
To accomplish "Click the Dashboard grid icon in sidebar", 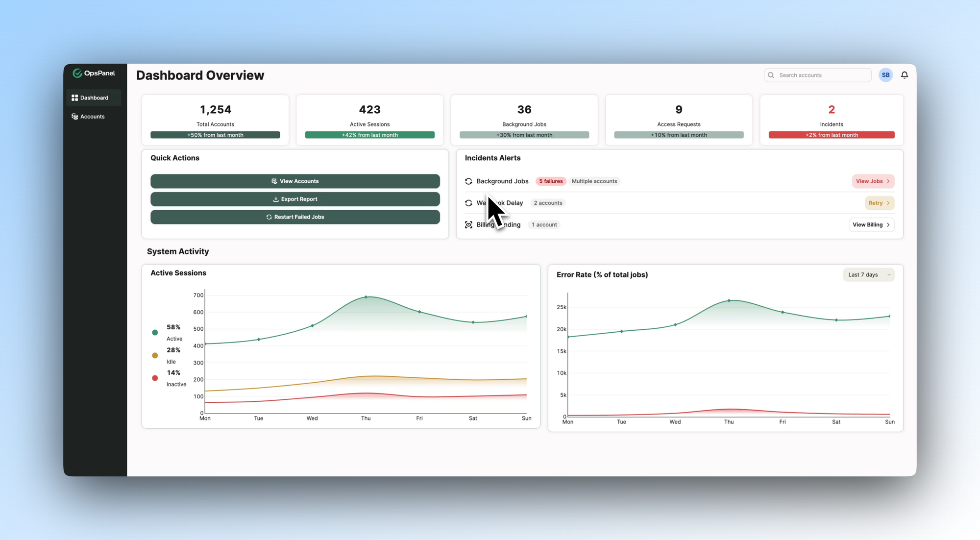I will 74,98.
